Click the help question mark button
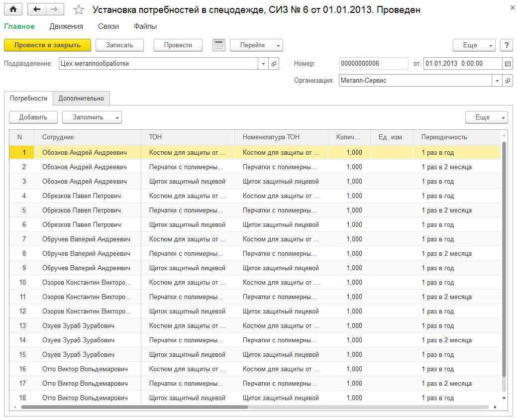Screen dimensions: 517x420 pos(506,45)
